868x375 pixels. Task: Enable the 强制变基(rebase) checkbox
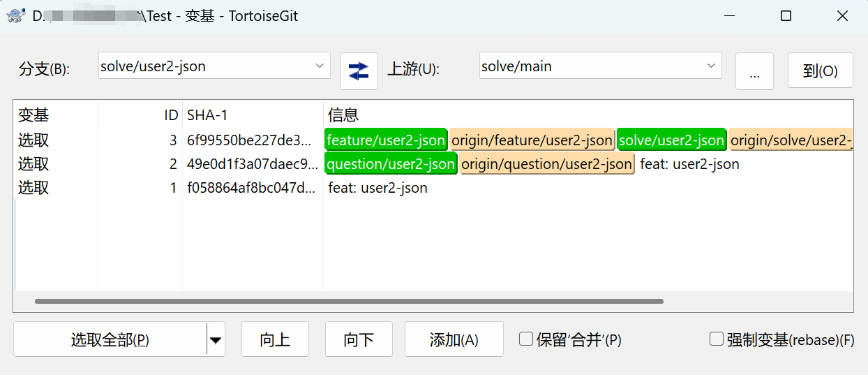coord(717,339)
